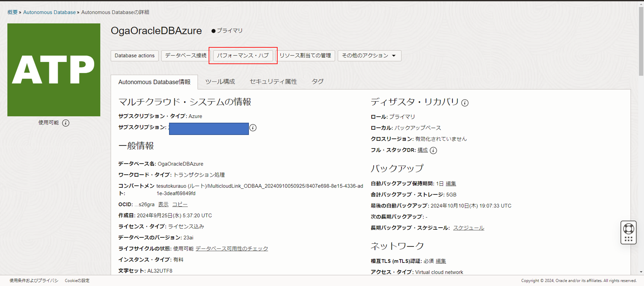644x286 pixels.
Task: Click the プライマリ status label near title
Action: tap(230, 31)
